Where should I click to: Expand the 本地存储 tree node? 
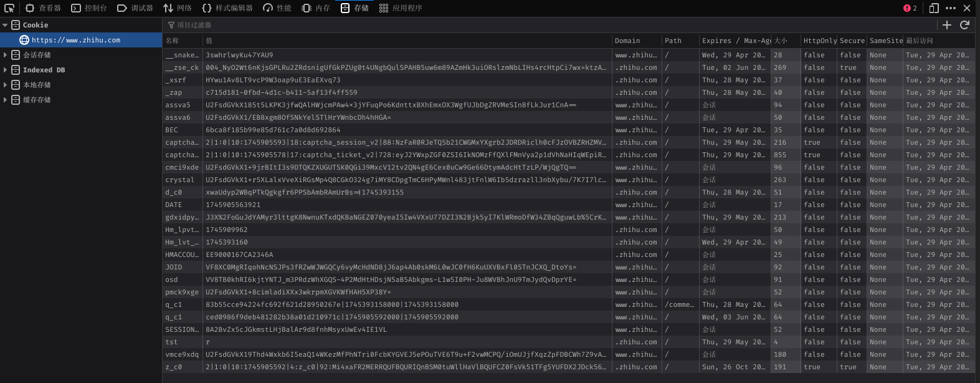5,85
